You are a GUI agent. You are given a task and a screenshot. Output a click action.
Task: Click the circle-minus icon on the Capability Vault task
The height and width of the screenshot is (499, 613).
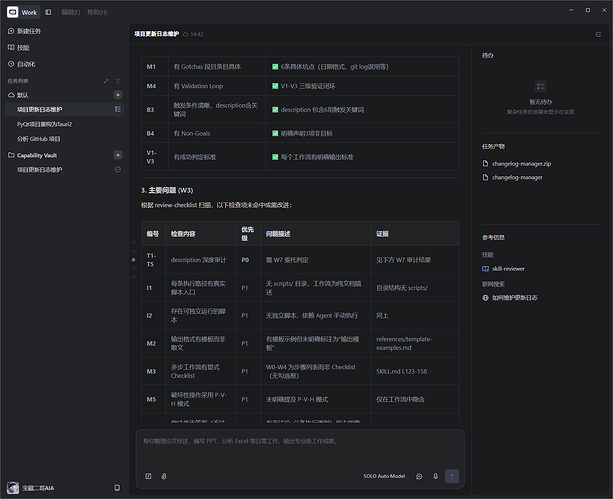click(x=118, y=170)
